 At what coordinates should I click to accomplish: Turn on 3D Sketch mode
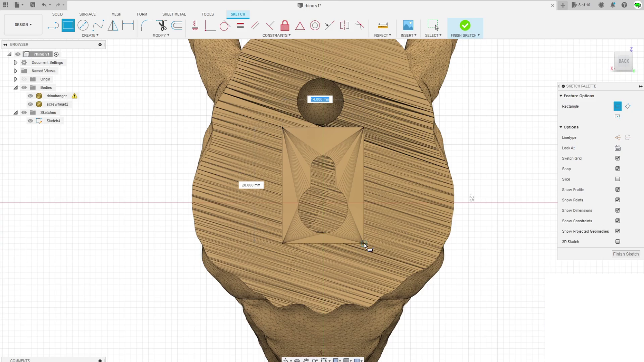coord(618,241)
